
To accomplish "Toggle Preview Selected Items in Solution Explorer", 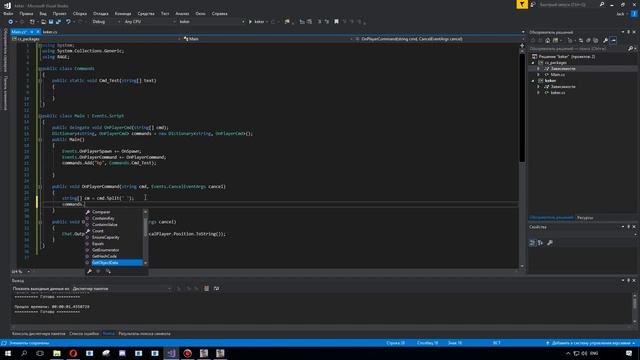I will click(613, 40).
